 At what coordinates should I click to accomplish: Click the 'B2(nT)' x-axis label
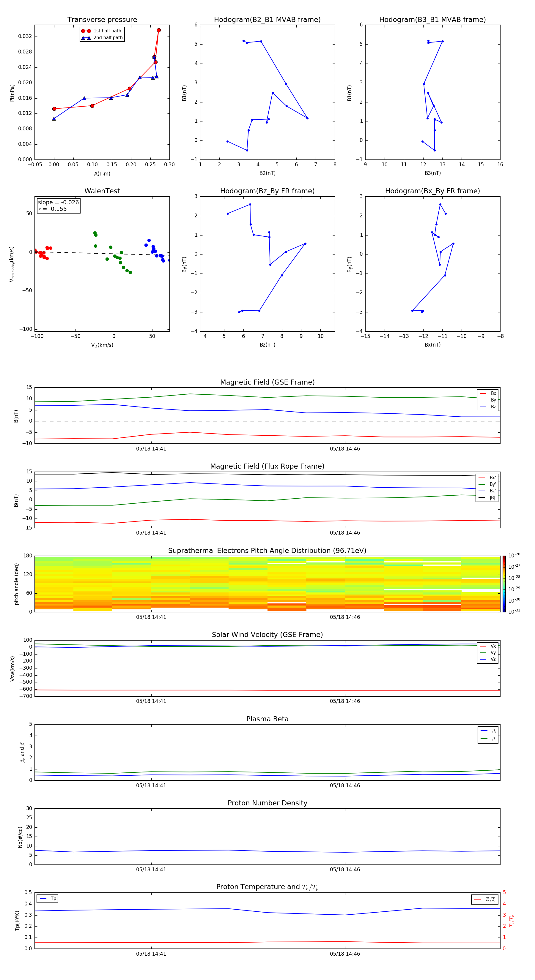(267, 173)
